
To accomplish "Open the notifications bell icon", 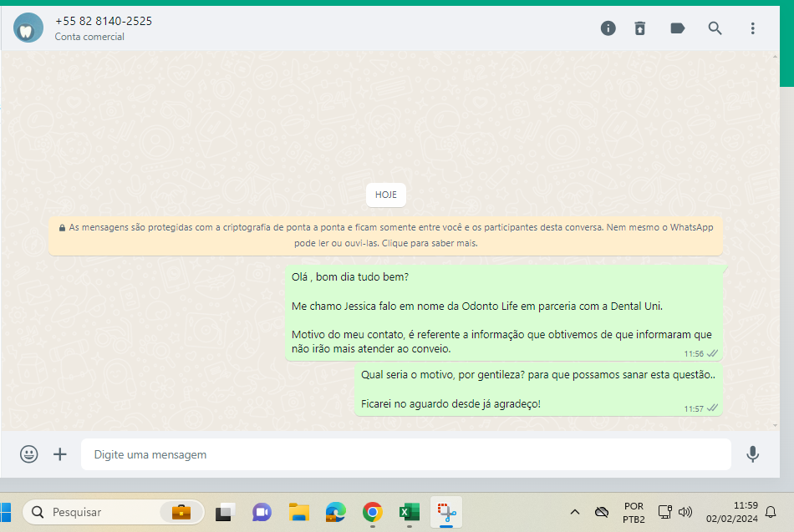I will click(771, 512).
